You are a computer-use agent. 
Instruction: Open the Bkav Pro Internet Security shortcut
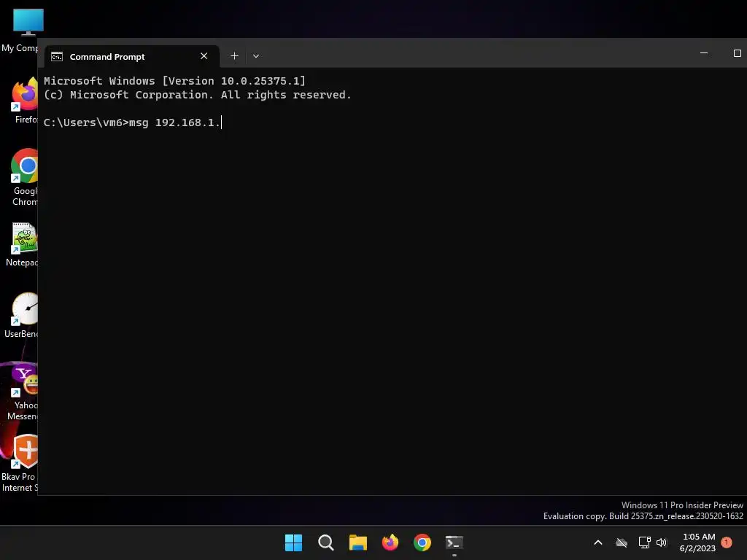pos(20,463)
